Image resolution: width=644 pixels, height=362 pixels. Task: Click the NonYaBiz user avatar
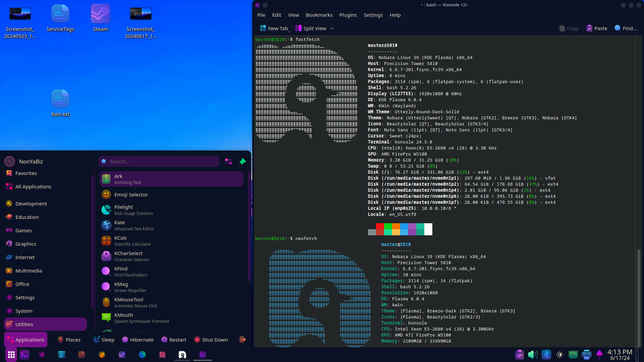pyautogui.click(x=9, y=161)
